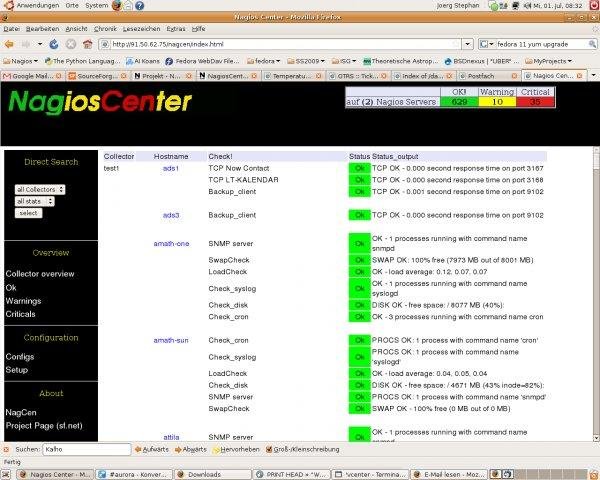Click the yellow Warning count 10 cell
This screenshot has width=600, height=480.
click(x=497, y=102)
